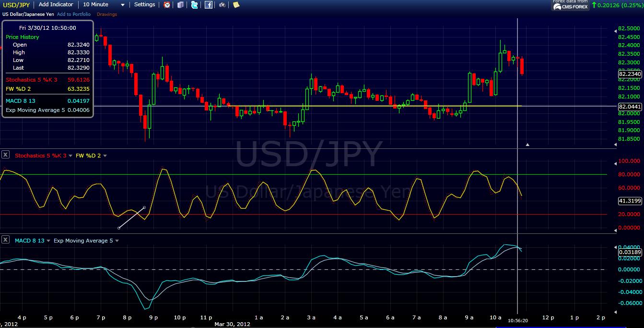The width and height of the screenshot is (644, 328).
Task: Open the Drawings panel
Action: [x=107, y=14]
